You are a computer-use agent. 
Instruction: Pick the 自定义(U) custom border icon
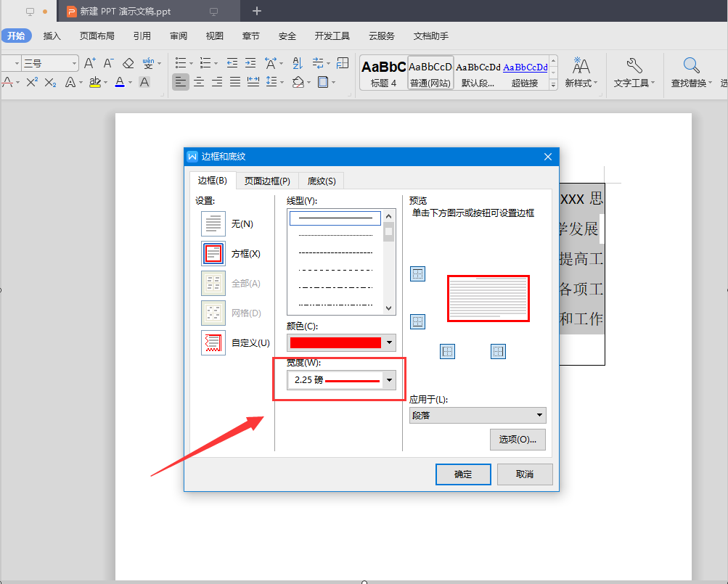(x=213, y=342)
